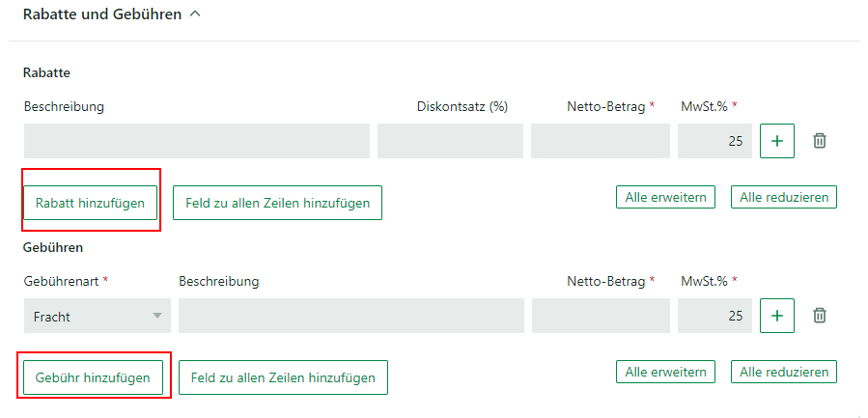Select the Gebühren Netto-Betrag field
868x418 pixels.
[600, 316]
